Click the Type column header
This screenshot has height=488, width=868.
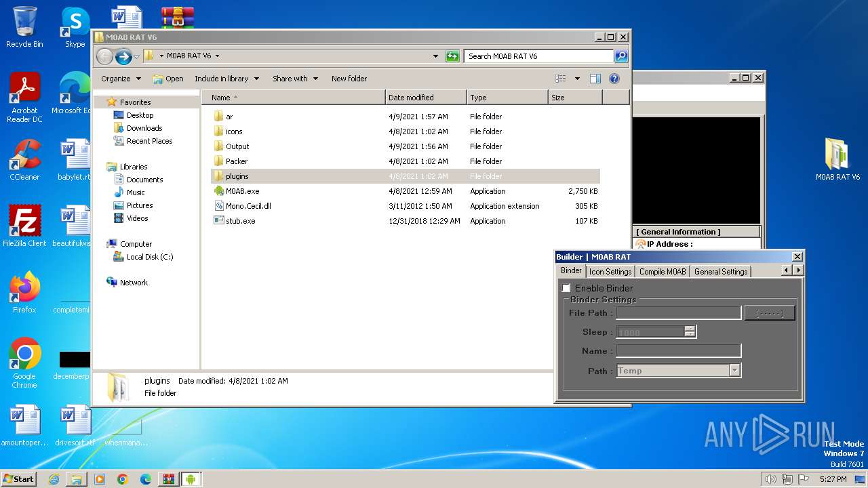tap(507, 98)
